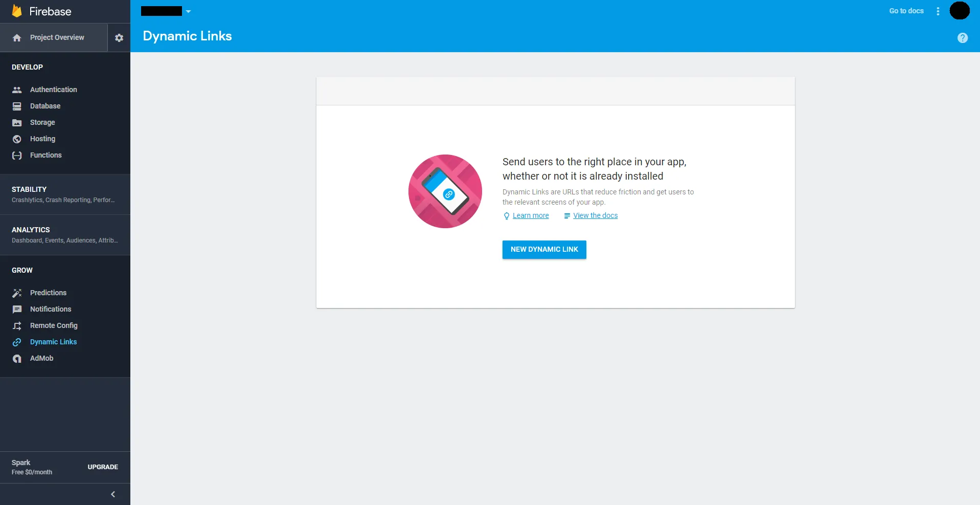Open the AdMob page
Image resolution: width=980 pixels, height=505 pixels.
pos(41,358)
